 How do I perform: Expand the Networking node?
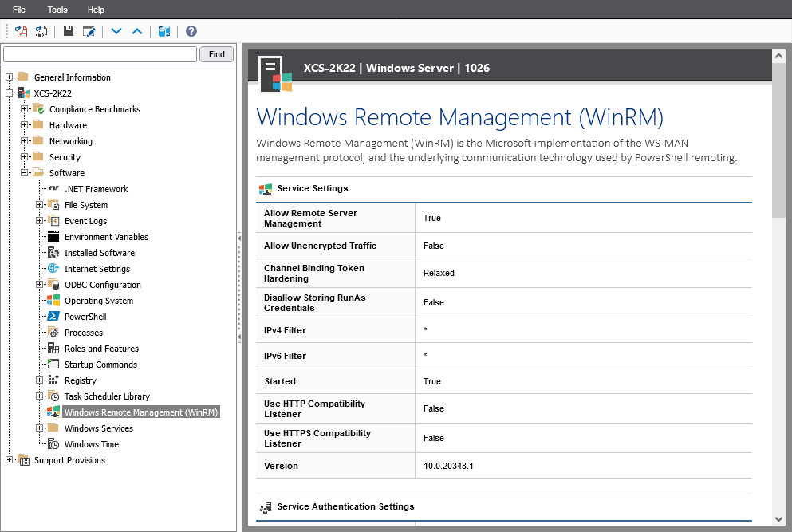24,140
